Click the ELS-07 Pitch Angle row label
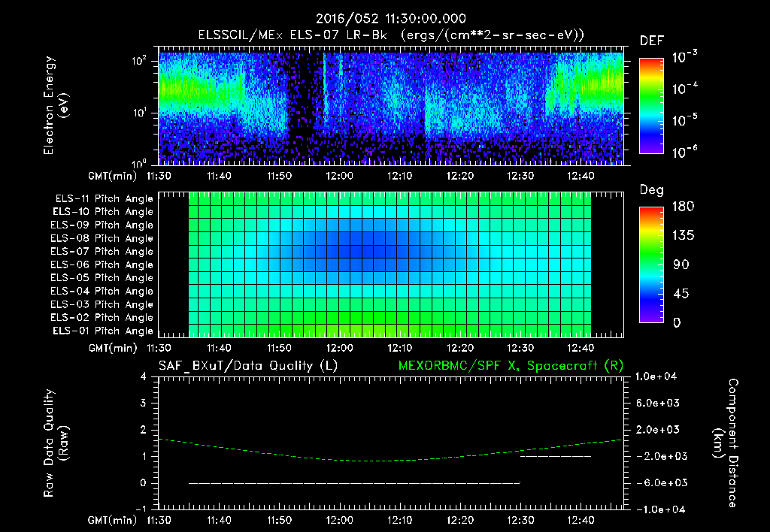The image size is (770, 532). 102,251
